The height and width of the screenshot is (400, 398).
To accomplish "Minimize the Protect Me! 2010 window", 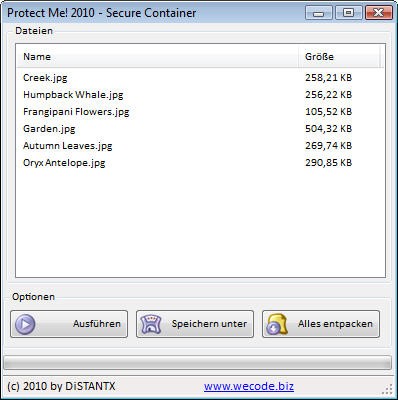I will (x=319, y=13).
